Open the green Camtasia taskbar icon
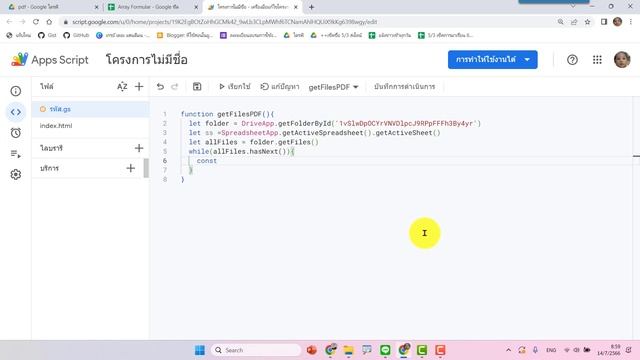 tap(422, 350)
